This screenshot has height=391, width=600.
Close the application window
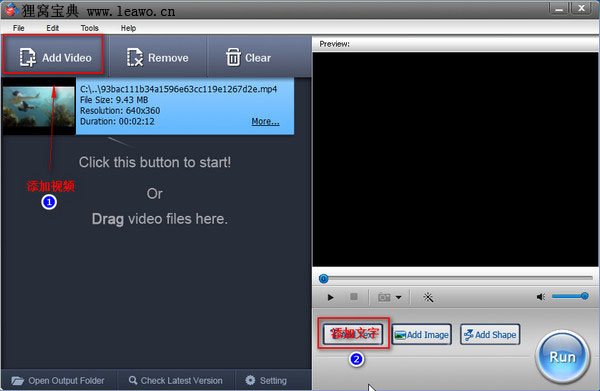click(582, 8)
